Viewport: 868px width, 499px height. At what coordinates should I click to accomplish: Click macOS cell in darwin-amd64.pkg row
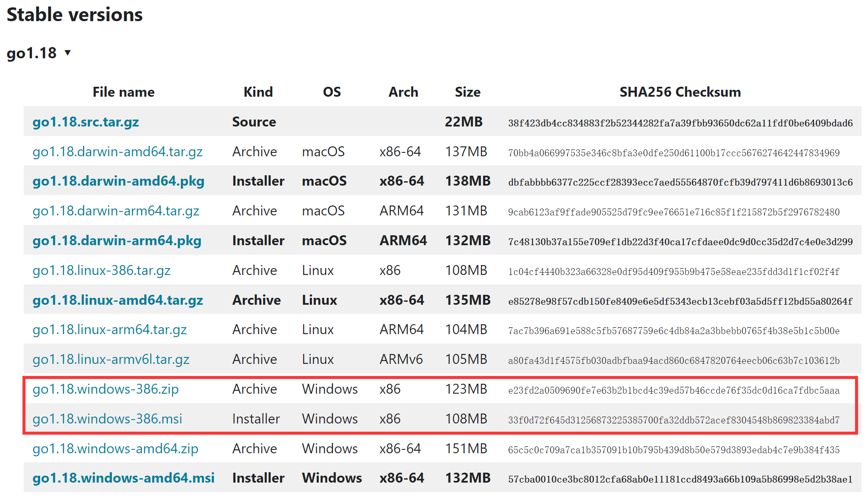(324, 181)
